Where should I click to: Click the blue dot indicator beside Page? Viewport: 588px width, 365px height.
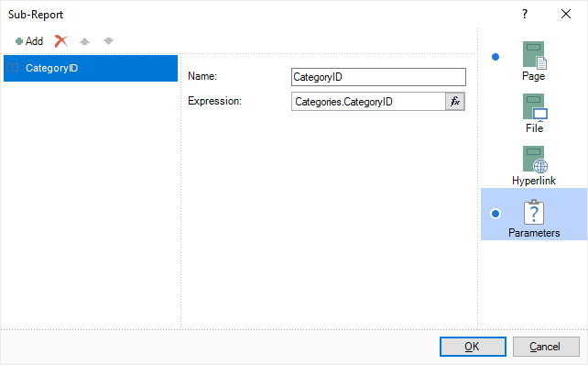(x=495, y=57)
